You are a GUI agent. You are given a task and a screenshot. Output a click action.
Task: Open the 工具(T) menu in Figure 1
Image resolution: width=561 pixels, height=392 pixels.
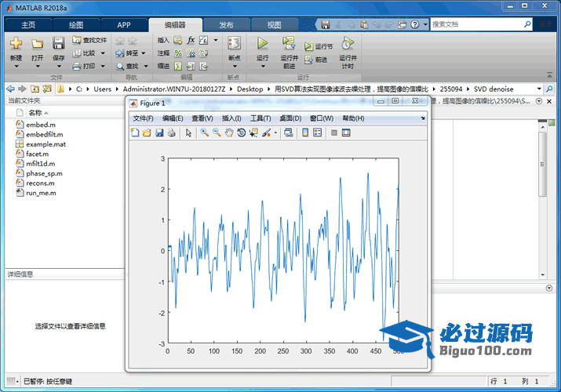tap(260, 118)
